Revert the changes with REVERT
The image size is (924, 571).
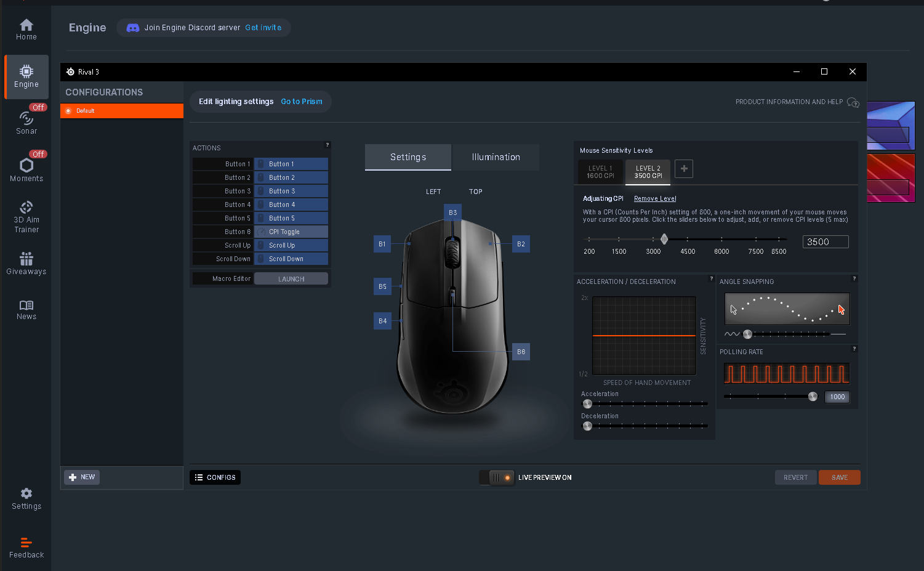coord(795,477)
